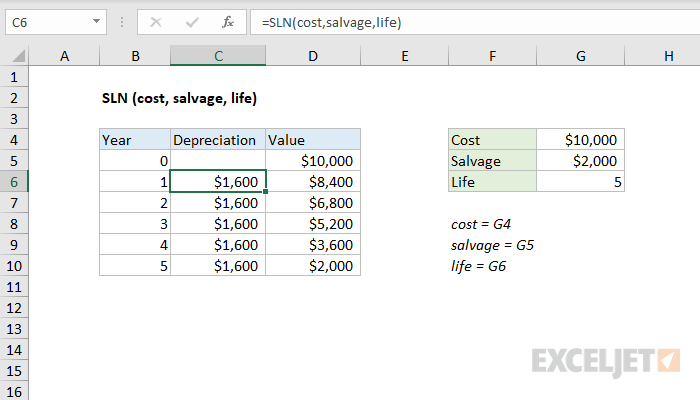Select row 6 header

[x=14, y=182]
